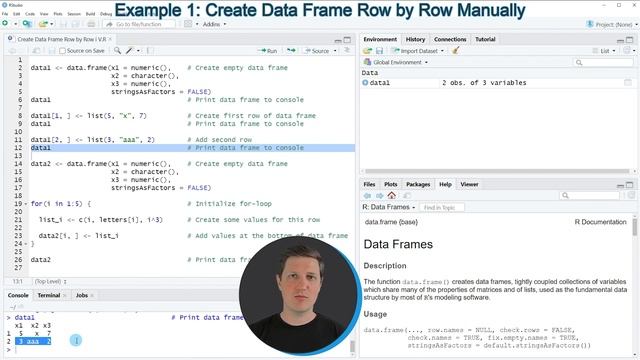
Task: Click the (Top Level) scope selector
Action: 50,282
